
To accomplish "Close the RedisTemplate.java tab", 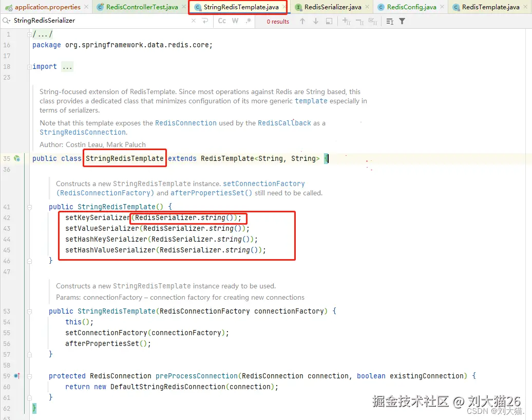I will pyautogui.click(x=525, y=7).
